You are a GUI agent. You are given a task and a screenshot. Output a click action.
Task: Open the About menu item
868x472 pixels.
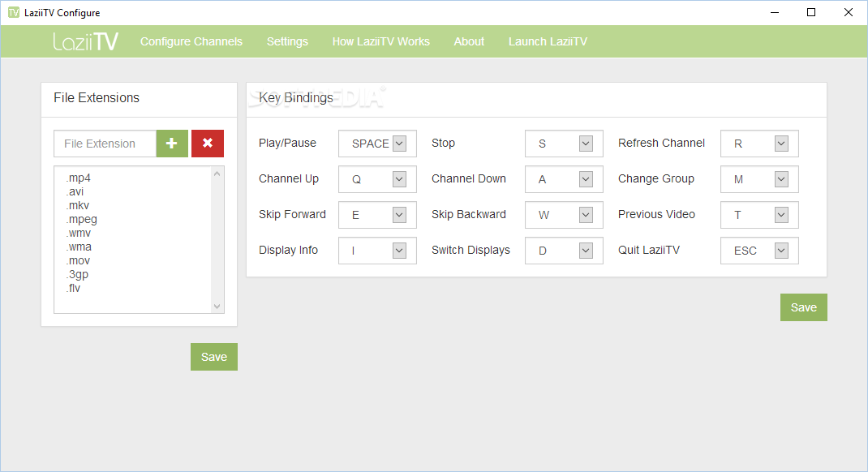pyautogui.click(x=469, y=41)
